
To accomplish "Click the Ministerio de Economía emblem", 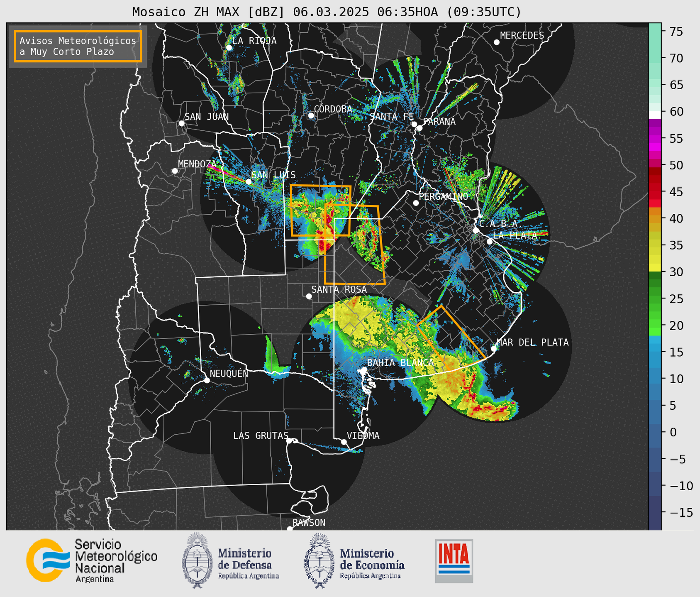I will pyautogui.click(x=319, y=560).
